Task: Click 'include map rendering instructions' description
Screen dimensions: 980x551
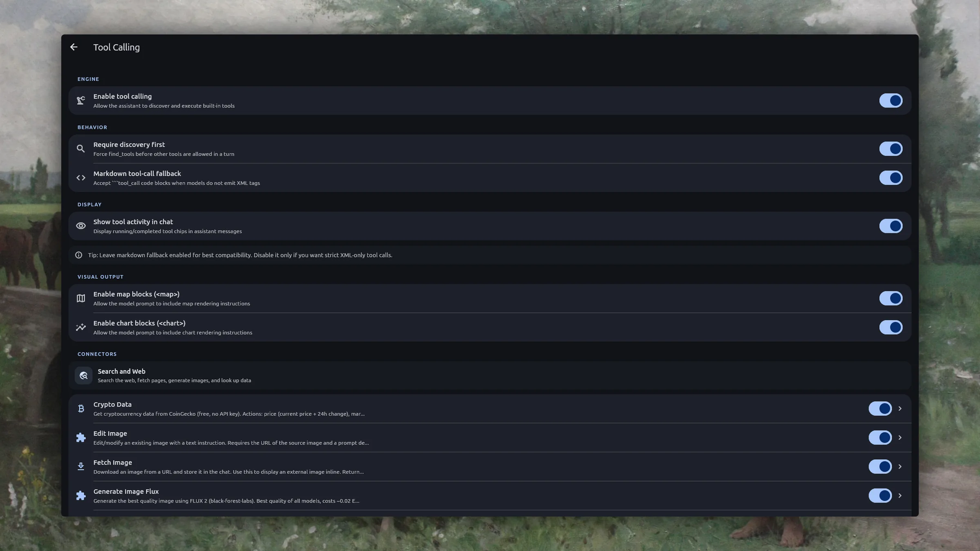Action: tap(171, 304)
